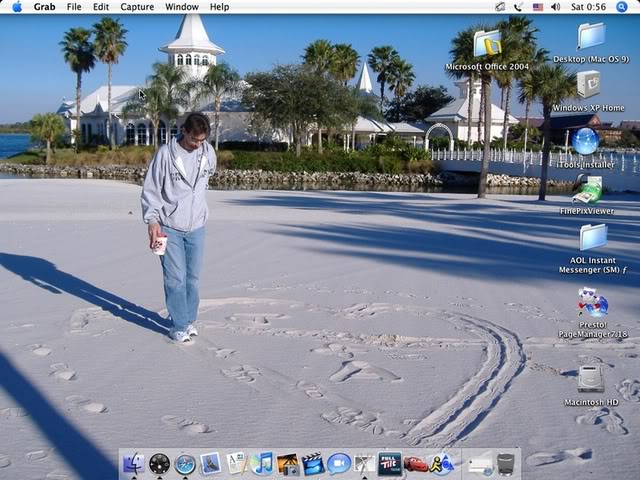Open the volume control in menu bar

pyautogui.click(x=556, y=7)
